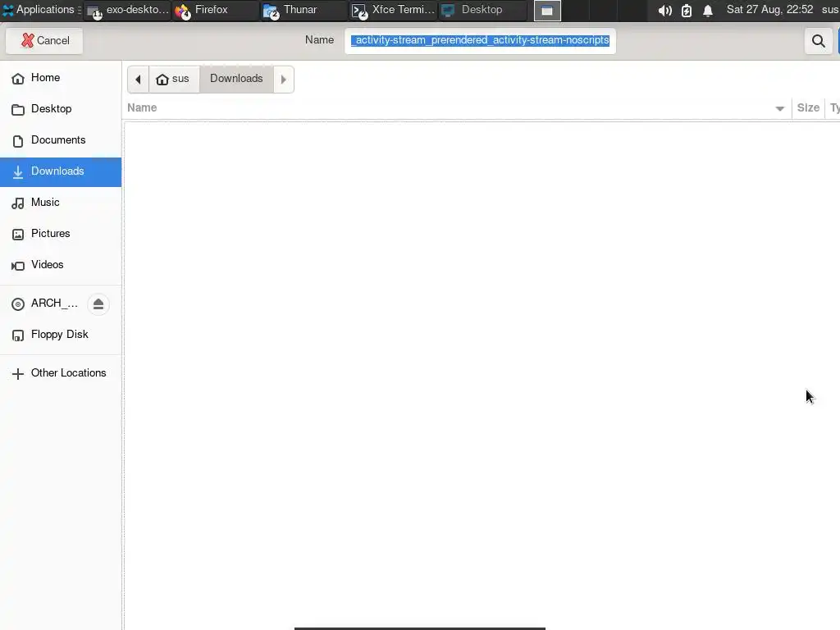Switch to Thunar taskbar window
This screenshot has height=630, width=840.
pos(304,10)
